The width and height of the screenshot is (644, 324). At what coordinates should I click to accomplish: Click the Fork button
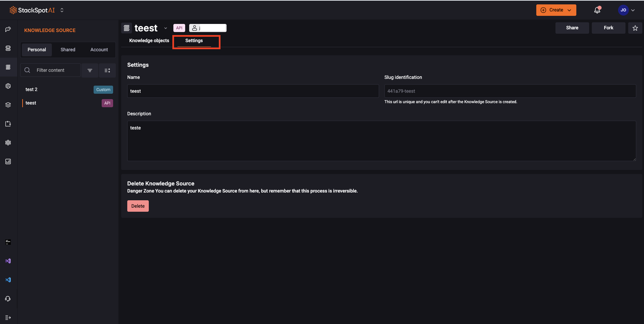point(608,28)
